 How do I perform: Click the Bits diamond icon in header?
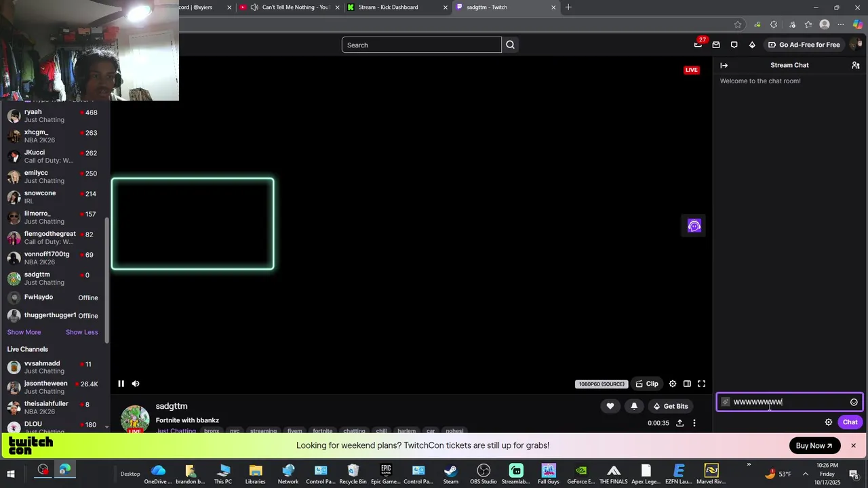[752, 45]
